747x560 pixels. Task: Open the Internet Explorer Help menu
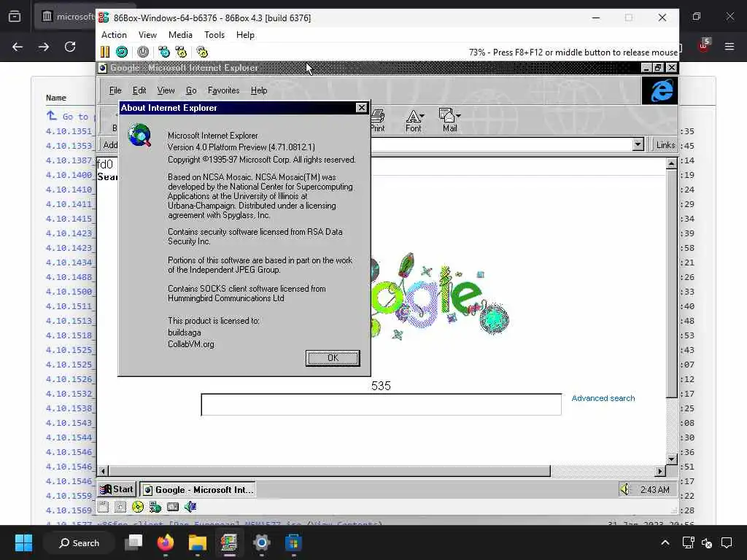pyautogui.click(x=259, y=90)
